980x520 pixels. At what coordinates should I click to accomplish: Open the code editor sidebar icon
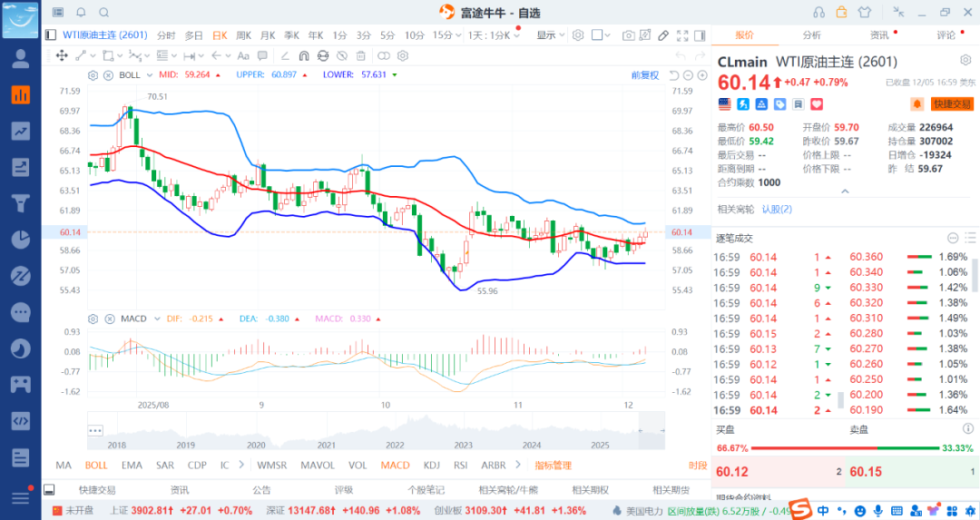pyautogui.click(x=21, y=420)
